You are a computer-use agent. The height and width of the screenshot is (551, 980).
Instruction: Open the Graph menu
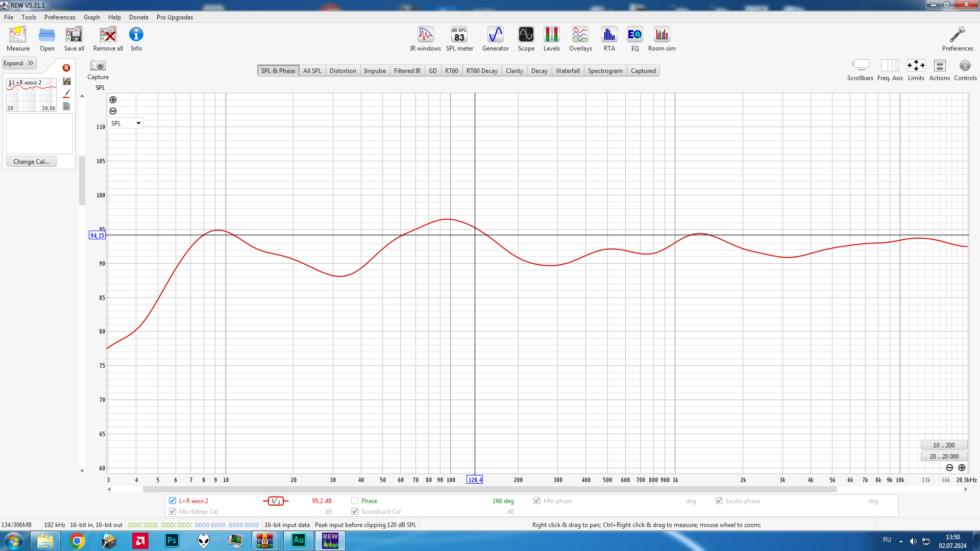(x=92, y=17)
